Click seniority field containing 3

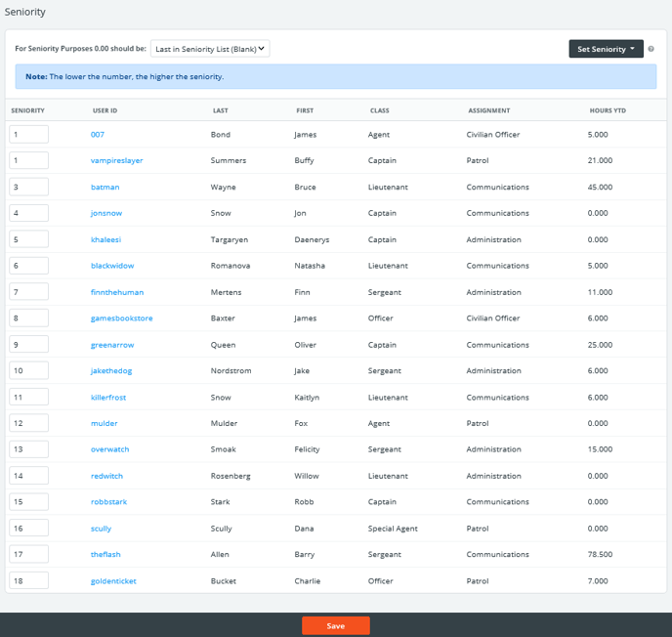tap(29, 187)
